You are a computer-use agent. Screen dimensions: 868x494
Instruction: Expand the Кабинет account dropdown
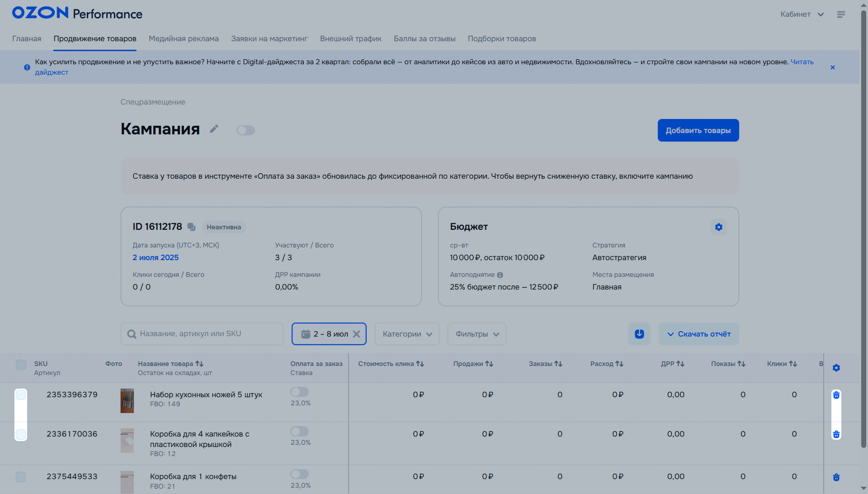(x=802, y=14)
